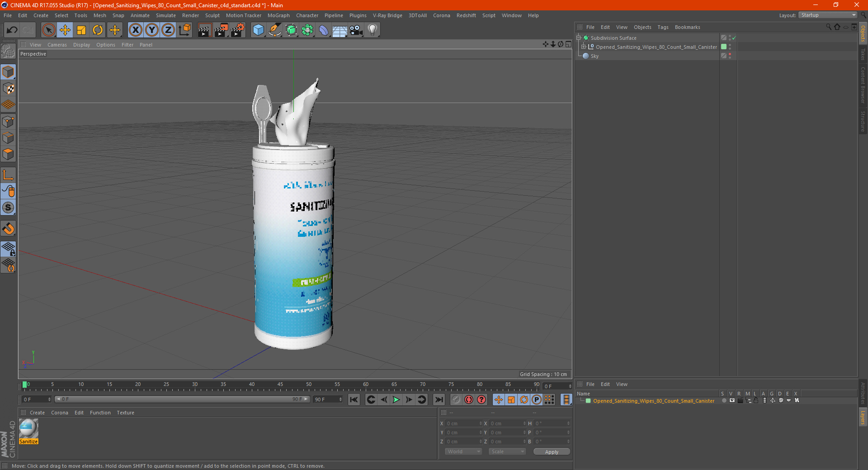This screenshot has width=868, height=470.
Task: Toggle Sky visibility dots
Action: tap(730, 56)
